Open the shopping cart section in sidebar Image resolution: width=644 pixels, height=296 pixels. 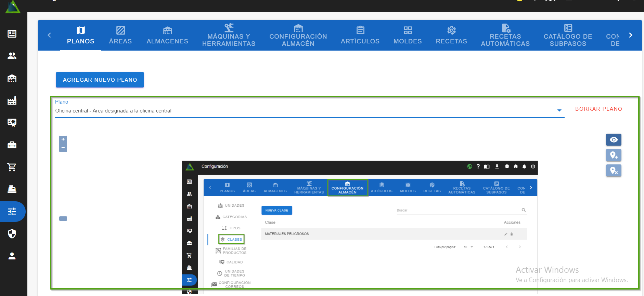(x=12, y=167)
